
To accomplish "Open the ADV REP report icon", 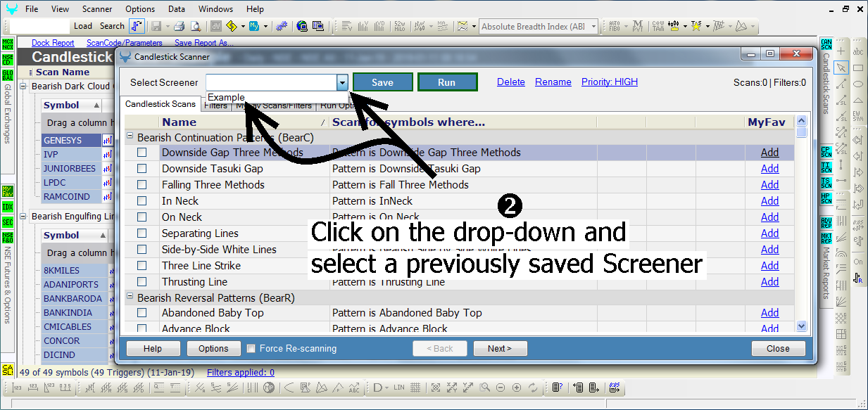I will [x=826, y=222].
